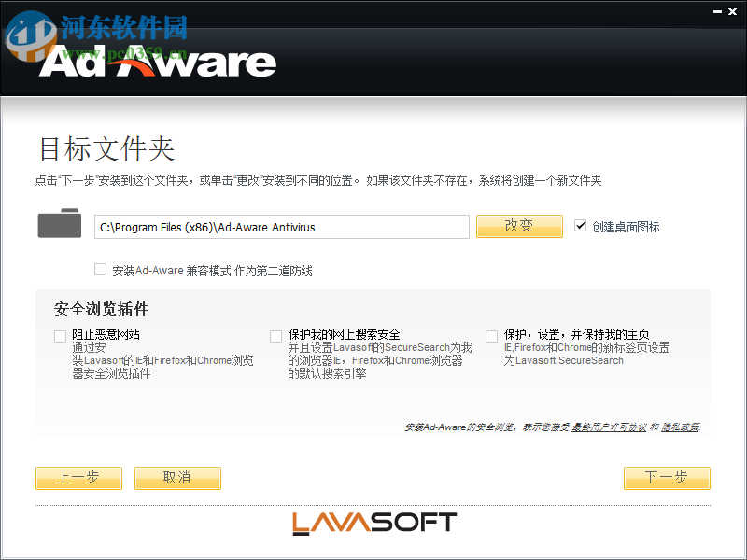This screenshot has height=560, width=747.
Task: Click the installation path input field
Action: [x=280, y=226]
